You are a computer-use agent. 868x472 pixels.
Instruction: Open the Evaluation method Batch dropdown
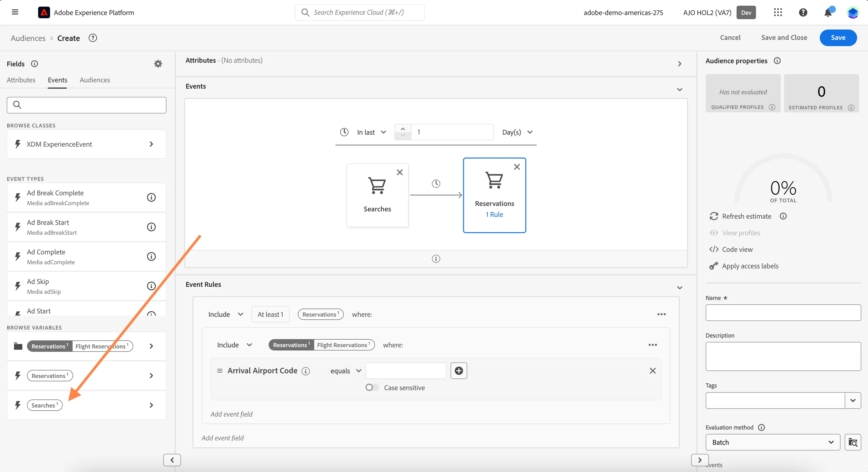pos(773,442)
